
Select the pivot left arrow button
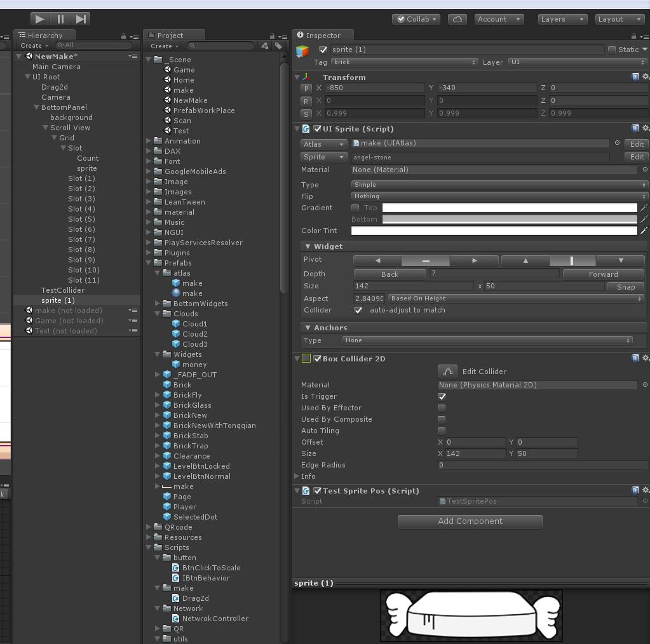(377, 260)
